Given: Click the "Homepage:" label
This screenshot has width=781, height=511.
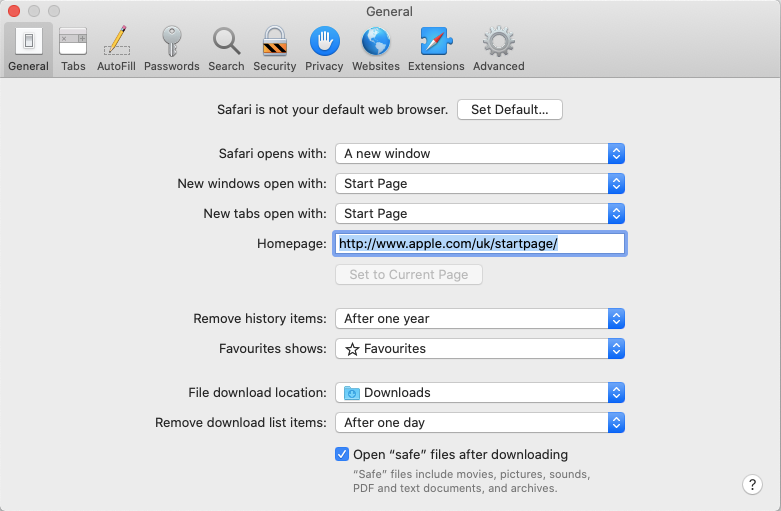Looking at the screenshot, I should tap(291, 244).
